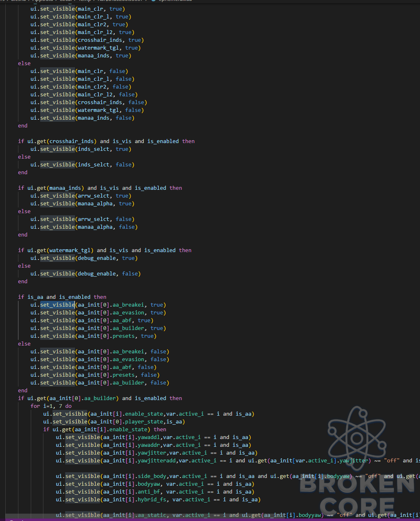Click the line 'ui.set_visible(main_clr_l2, true)'
The height and width of the screenshot is (521, 420).
82,32
